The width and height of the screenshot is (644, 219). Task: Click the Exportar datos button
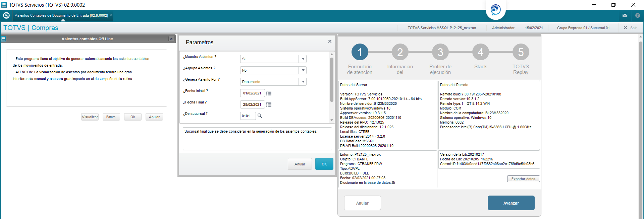click(x=523, y=179)
